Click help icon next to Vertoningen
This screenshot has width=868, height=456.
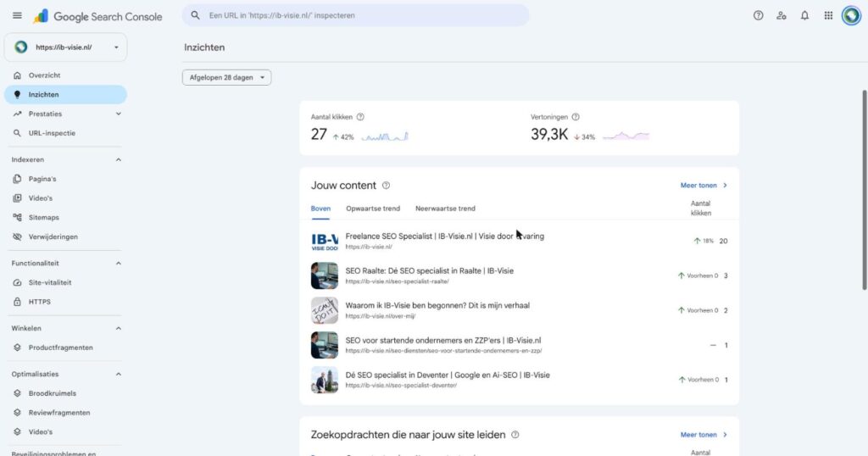tap(576, 117)
